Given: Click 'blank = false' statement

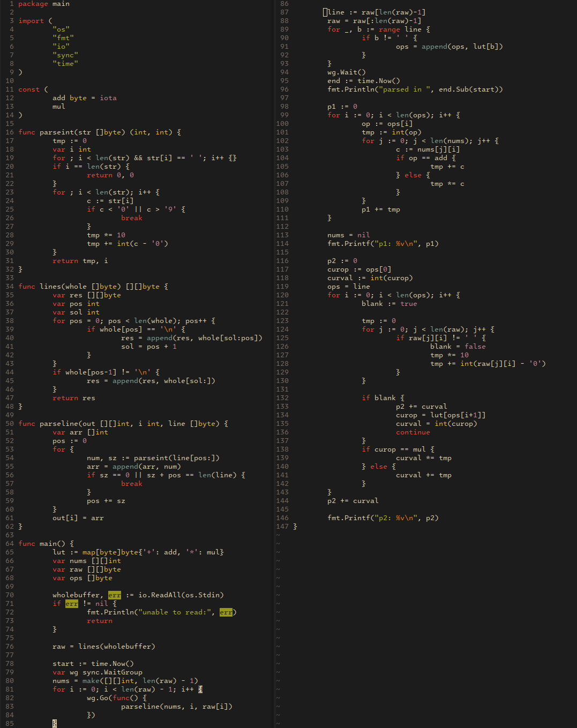Looking at the screenshot, I should 458,347.
